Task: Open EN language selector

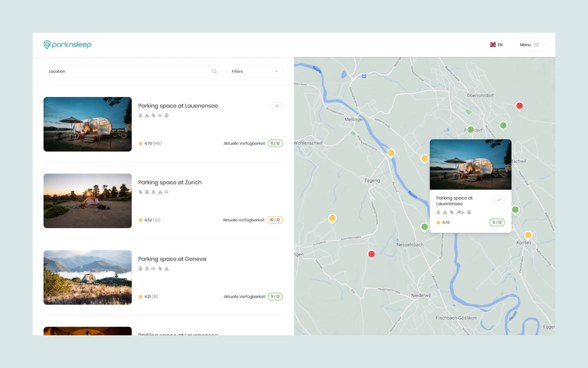Action: (x=500, y=45)
